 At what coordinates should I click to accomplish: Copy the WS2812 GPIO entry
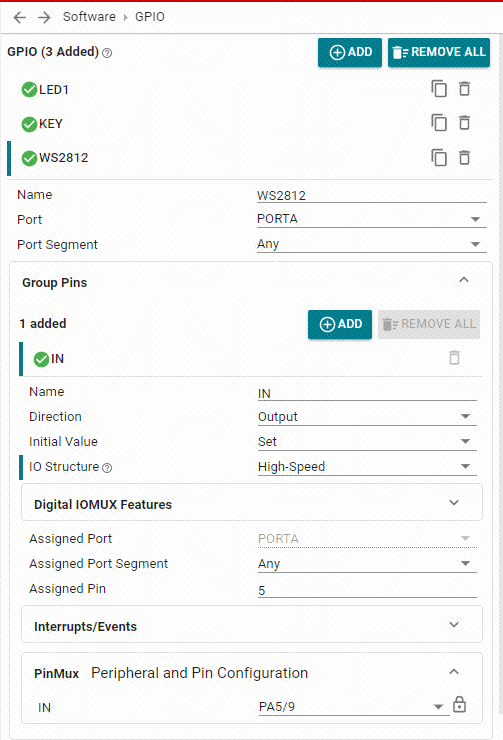[x=439, y=158]
